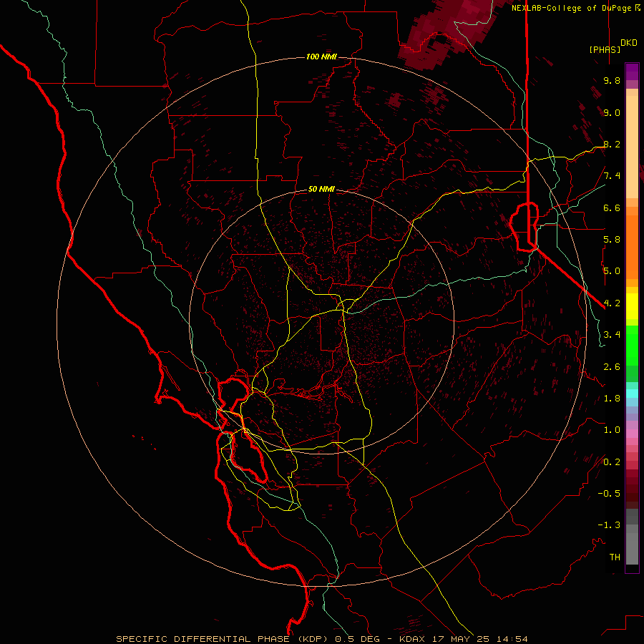644x644 pixels.
Task: Click the 9.0 value on the color scale
Action: coord(612,112)
